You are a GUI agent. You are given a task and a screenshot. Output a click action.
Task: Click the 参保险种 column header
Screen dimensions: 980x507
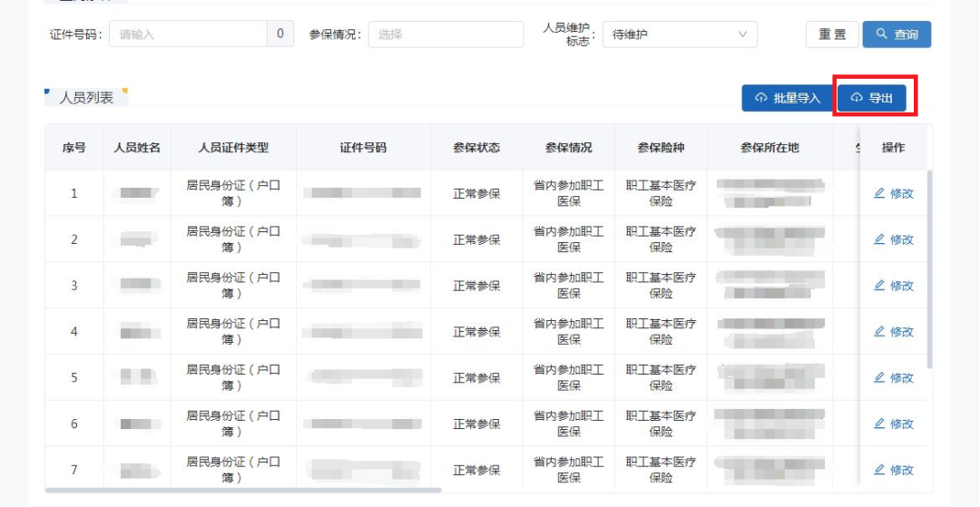coord(661,148)
